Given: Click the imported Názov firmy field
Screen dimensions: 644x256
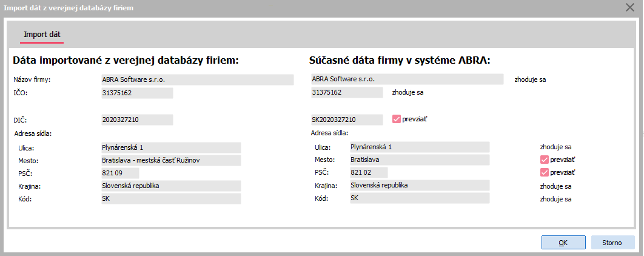Looking at the screenshot, I should [197, 79].
